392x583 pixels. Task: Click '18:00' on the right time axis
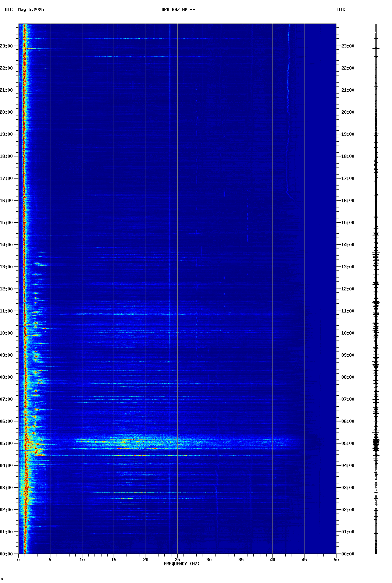point(348,156)
